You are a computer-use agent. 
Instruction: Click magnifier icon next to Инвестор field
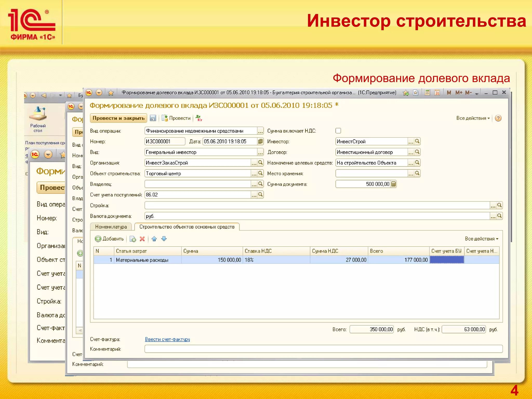(x=417, y=141)
